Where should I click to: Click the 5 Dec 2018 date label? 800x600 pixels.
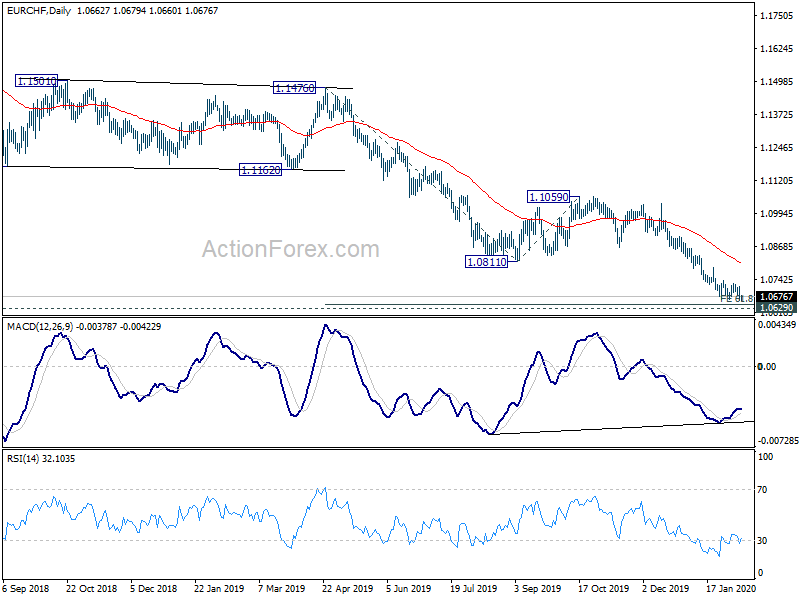point(154,589)
